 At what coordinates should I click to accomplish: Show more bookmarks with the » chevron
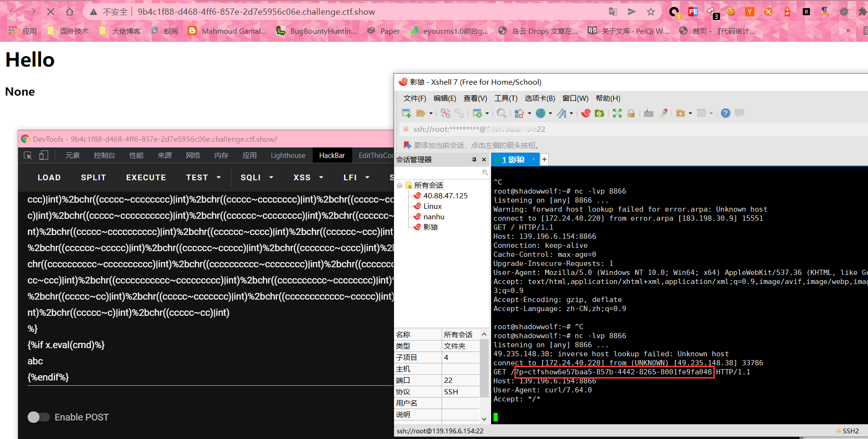coord(848,30)
